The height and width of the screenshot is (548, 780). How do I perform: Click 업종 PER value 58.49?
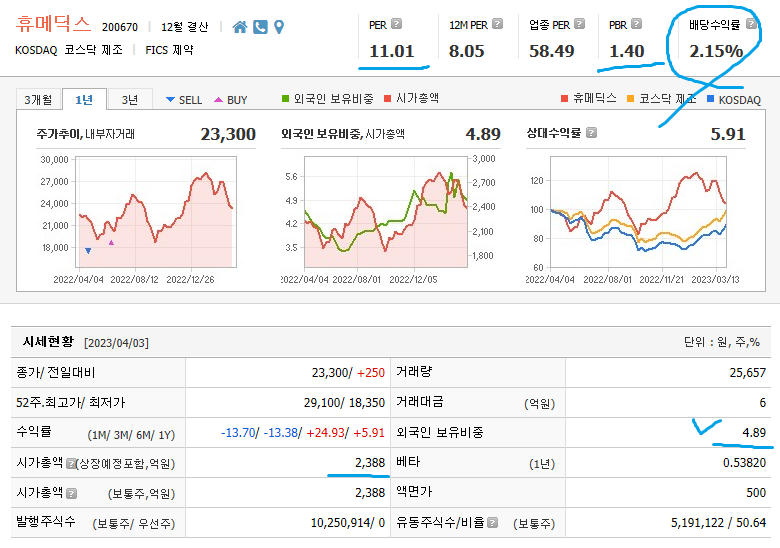(x=552, y=51)
